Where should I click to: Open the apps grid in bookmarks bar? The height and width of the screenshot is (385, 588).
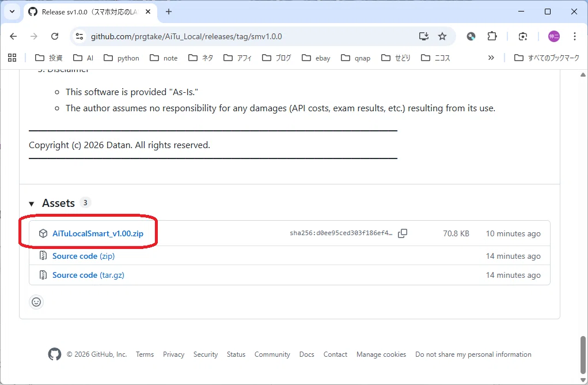click(x=12, y=58)
